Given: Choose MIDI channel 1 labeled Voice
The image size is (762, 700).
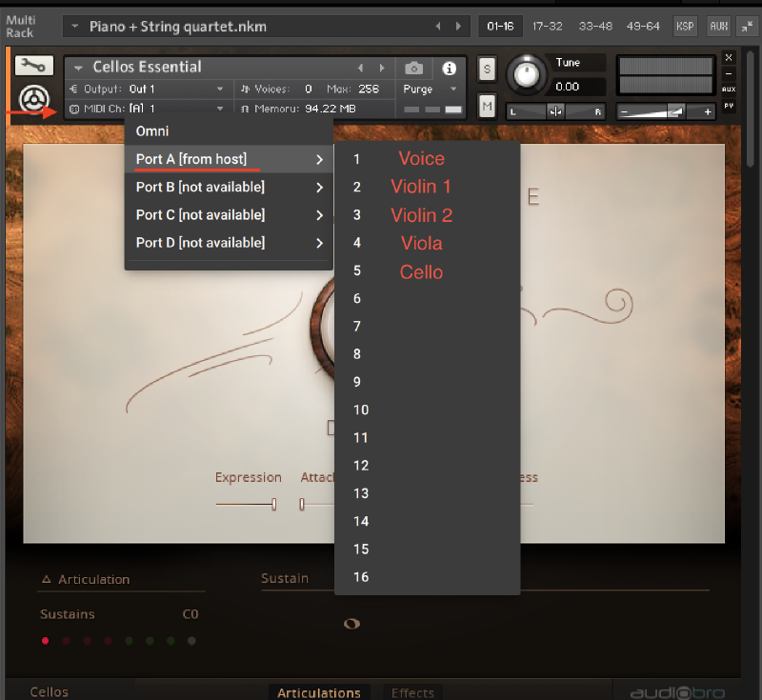Looking at the screenshot, I should 427,159.
